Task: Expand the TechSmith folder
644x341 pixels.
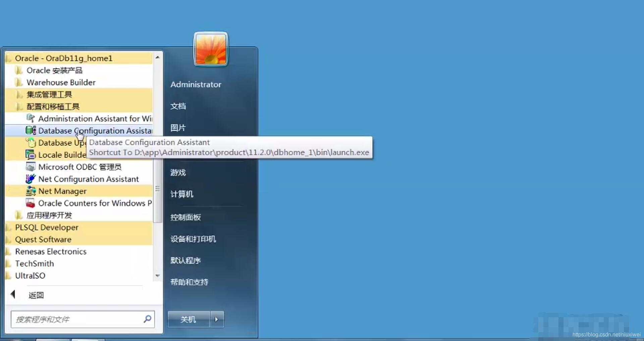Action: [x=79, y=263]
